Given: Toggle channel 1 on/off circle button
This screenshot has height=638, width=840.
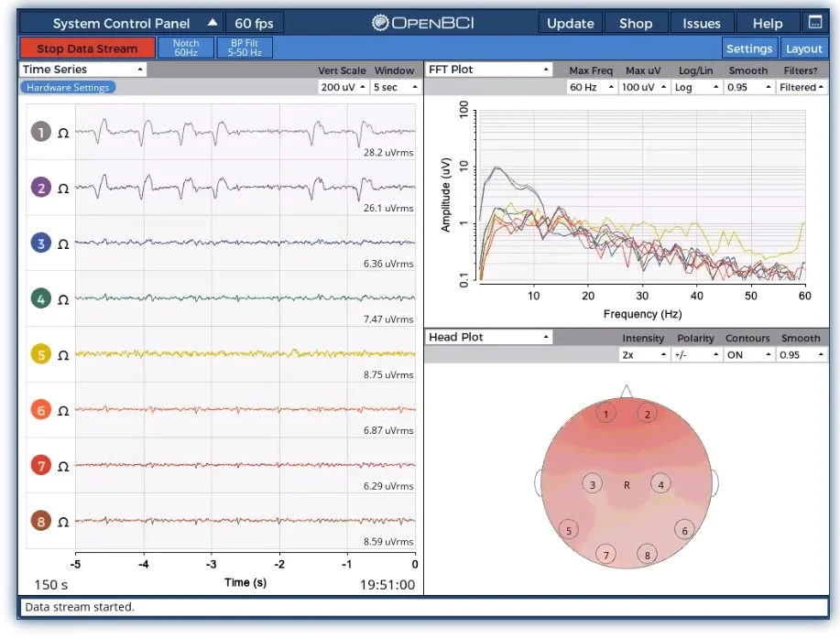Looking at the screenshot, I should (40, 133).
